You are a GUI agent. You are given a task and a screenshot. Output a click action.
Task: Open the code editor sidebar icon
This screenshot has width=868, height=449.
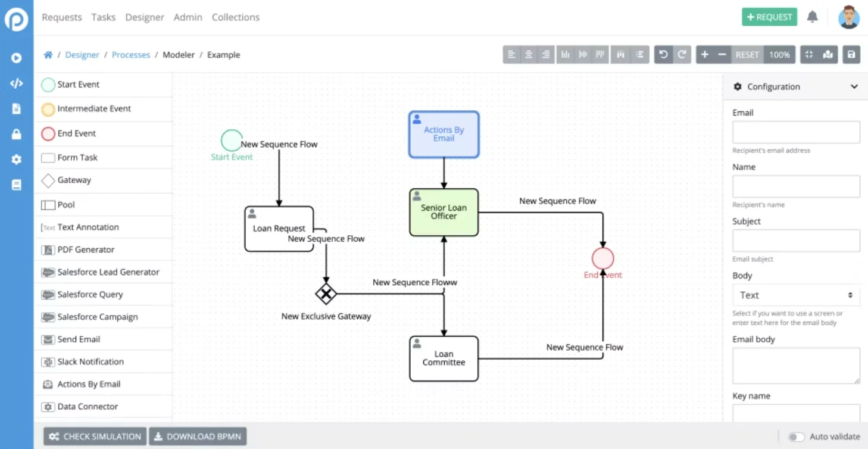click(16, 83)
